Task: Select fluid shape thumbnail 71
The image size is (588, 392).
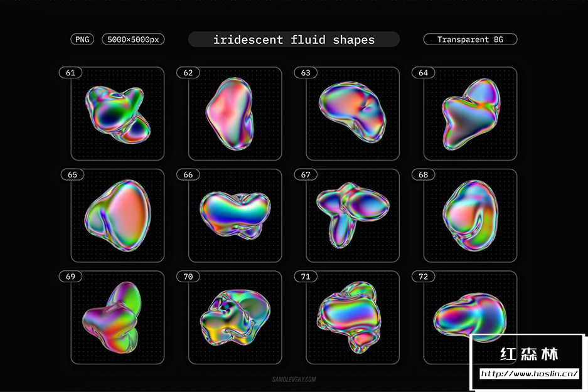Action: pyautogui.click(x=353, y=317)
